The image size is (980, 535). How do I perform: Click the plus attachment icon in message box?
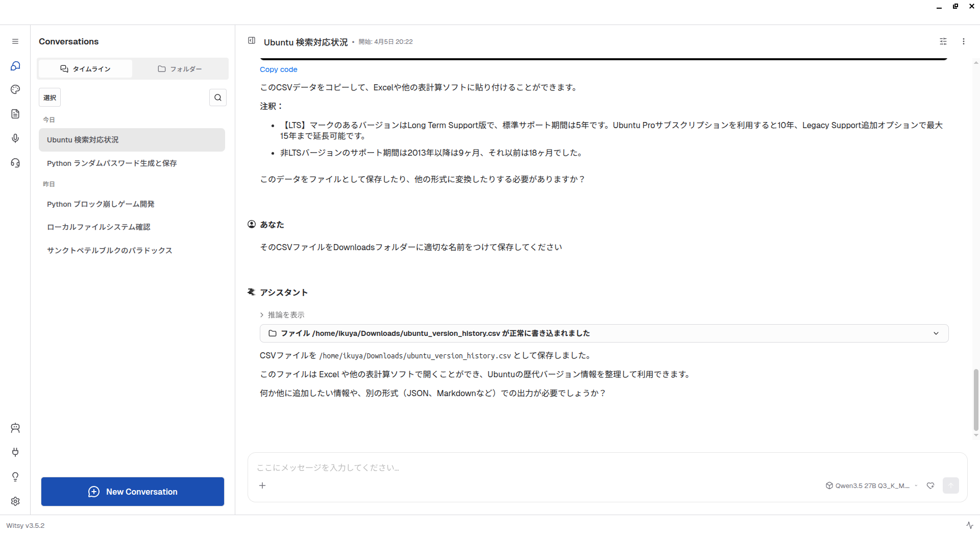tap(262, 485)
